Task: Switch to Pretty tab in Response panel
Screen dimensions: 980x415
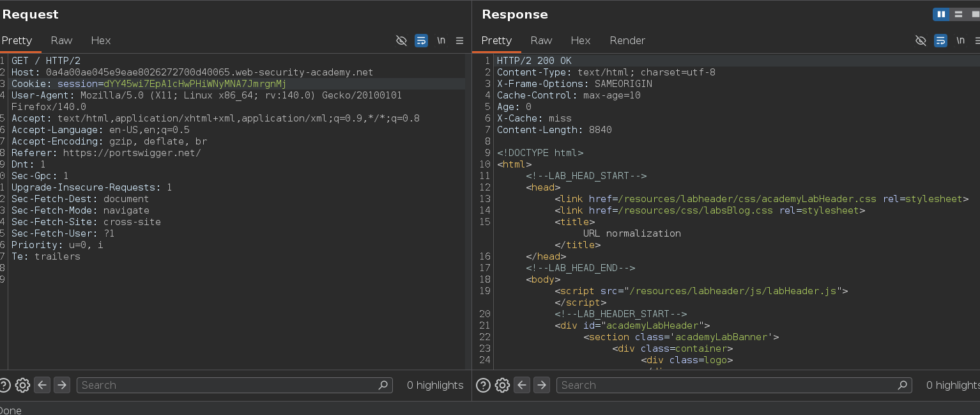Action: click(496, 40)
